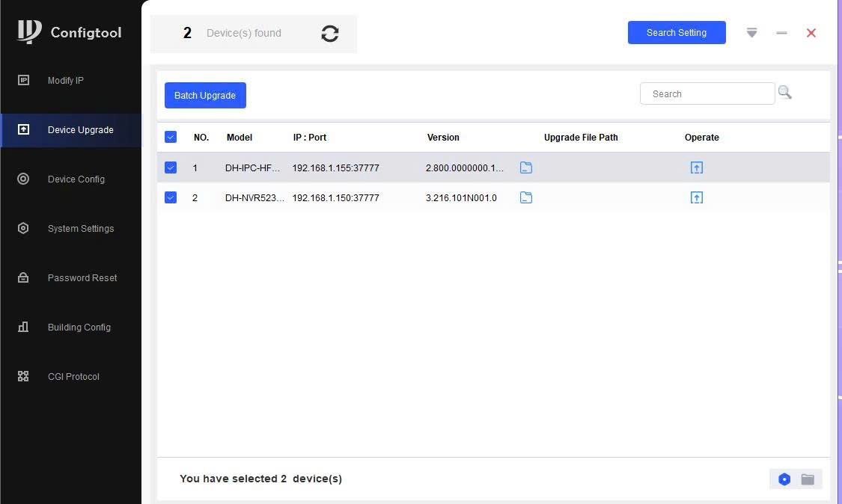842x504 pixels.
Task: Click the '2 Device(s) found' counter
Action: pos(232,33)
